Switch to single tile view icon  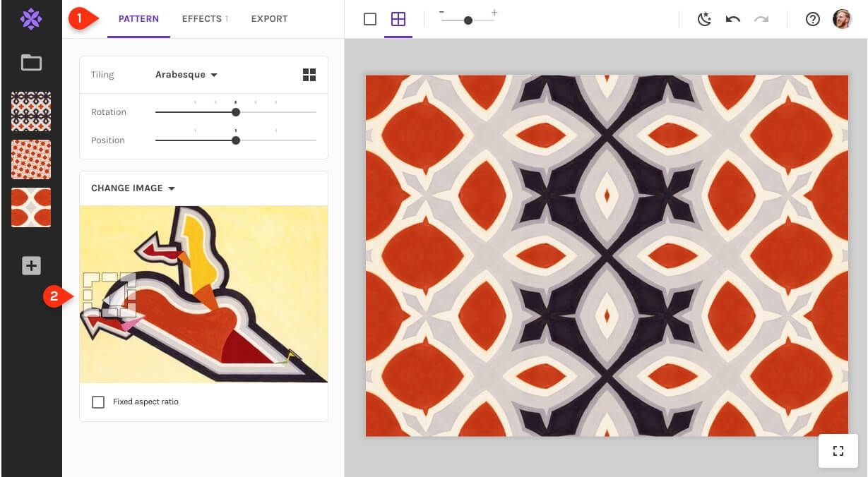pyautogui.click(x=370, y=19)
